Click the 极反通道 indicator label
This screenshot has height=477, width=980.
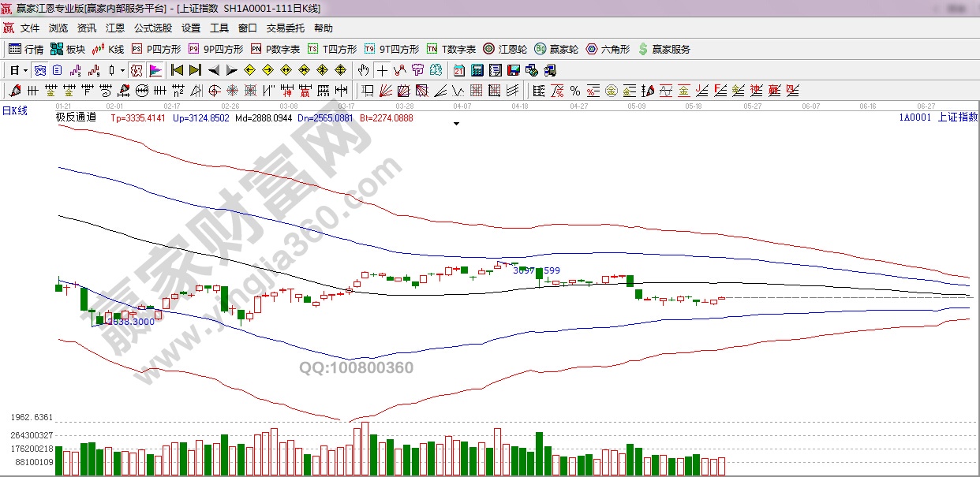[76, 117]
